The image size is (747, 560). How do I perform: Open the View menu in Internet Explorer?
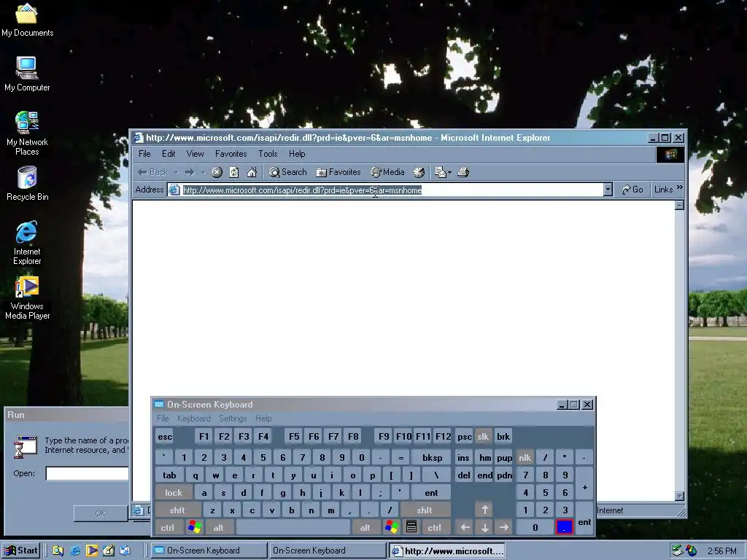click(195, 154)
